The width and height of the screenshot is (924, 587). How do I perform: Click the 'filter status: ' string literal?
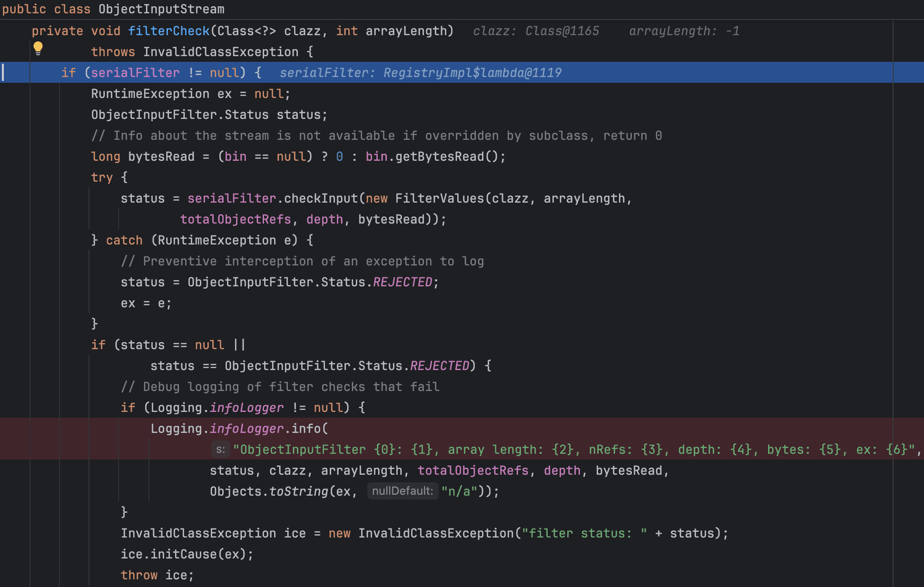pos(584,533)
